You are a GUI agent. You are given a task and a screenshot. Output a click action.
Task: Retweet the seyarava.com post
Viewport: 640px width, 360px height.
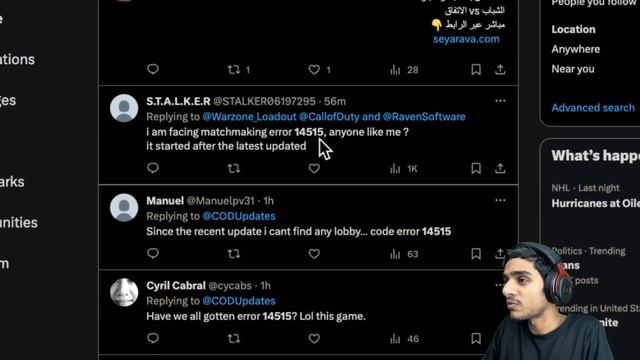[x=239, y=69]
